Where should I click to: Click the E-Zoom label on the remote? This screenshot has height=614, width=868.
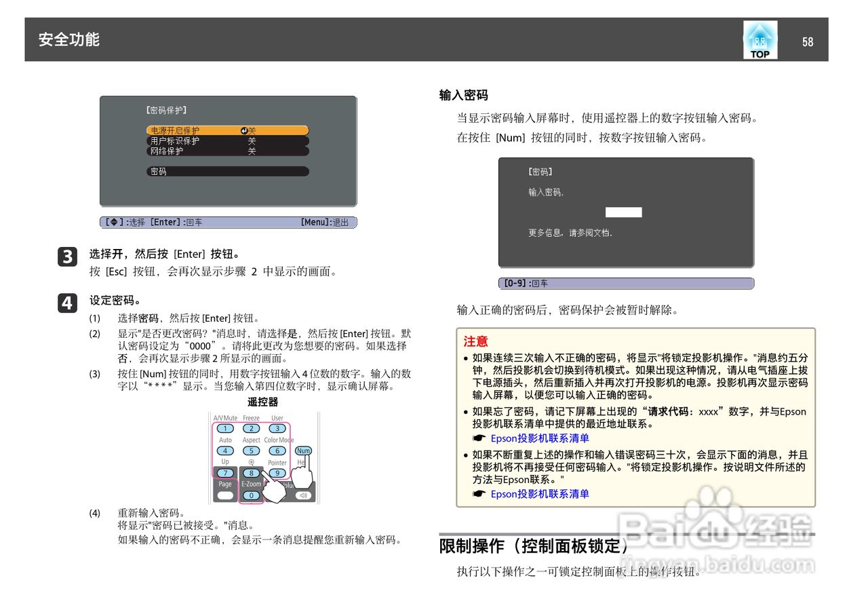tap(252, 484)
